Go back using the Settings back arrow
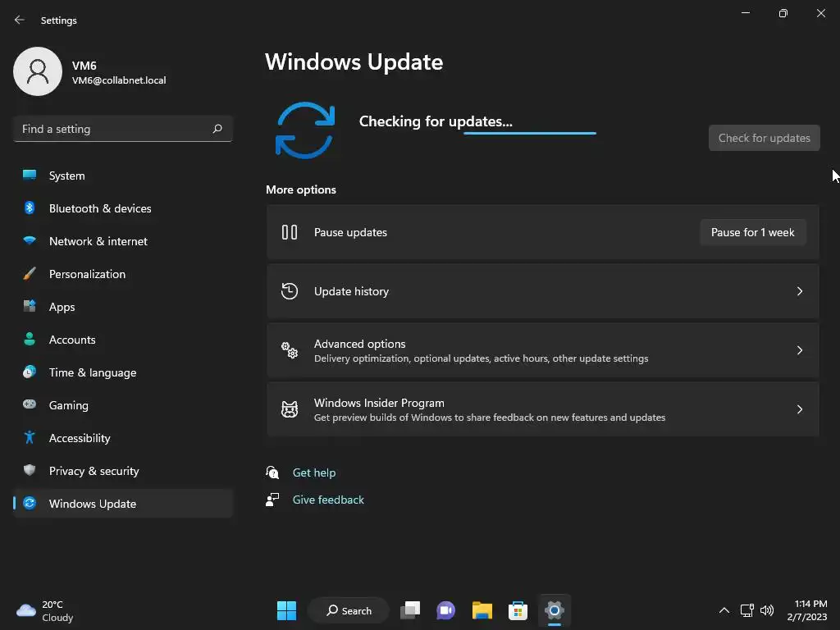840x630 pixels. click(20, 20)
